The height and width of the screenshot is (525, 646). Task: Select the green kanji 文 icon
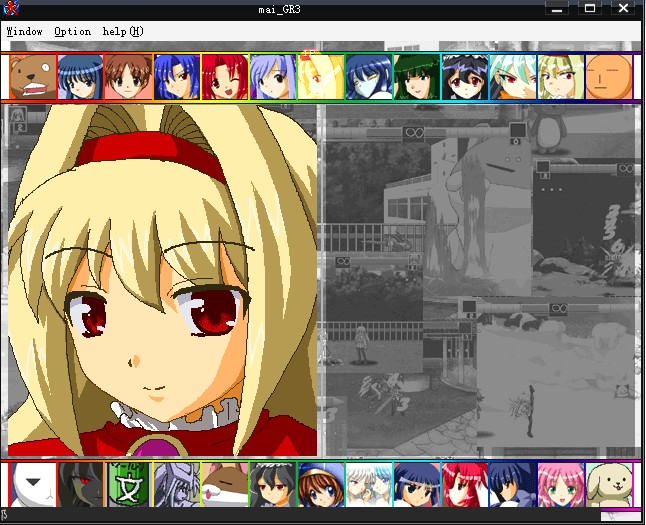(128, 485)
